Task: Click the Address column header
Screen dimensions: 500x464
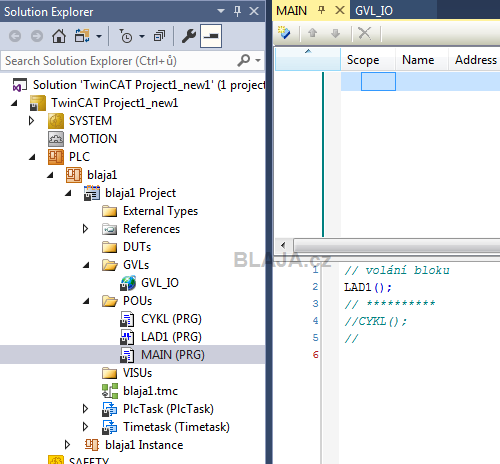Action: tap(475, 60)
